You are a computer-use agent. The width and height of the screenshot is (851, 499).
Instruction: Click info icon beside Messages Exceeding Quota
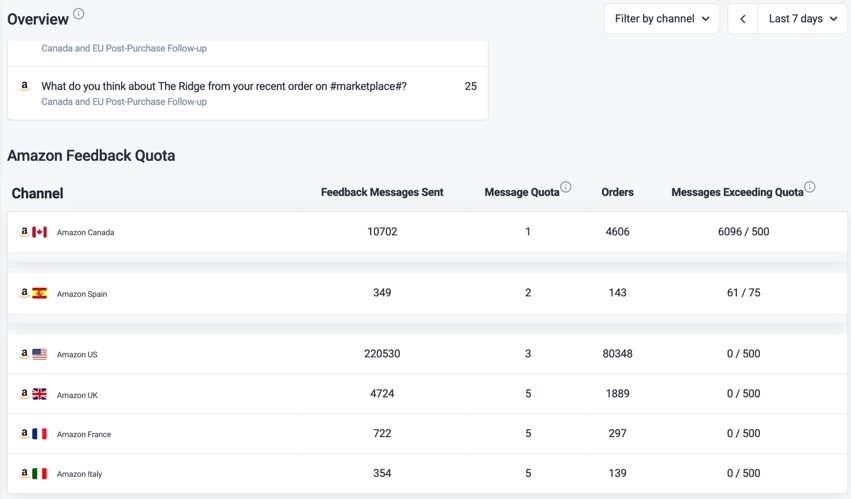pos(810,187)
